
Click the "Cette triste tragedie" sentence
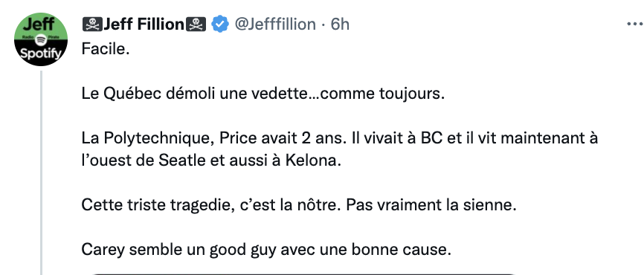211,205
